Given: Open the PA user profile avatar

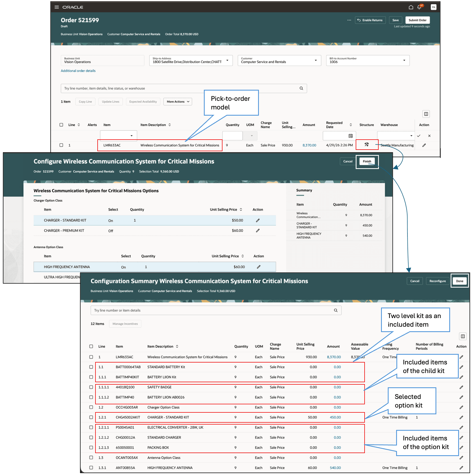Looking at the screenshot, I should pos(433,7).
